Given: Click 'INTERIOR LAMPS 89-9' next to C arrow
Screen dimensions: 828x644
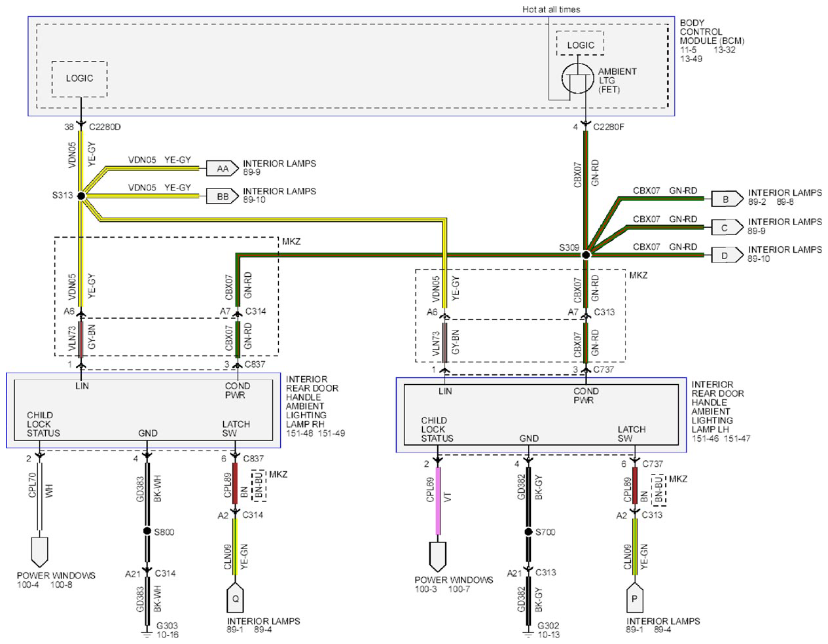Looking at the screenshot, I should point(785,226).
